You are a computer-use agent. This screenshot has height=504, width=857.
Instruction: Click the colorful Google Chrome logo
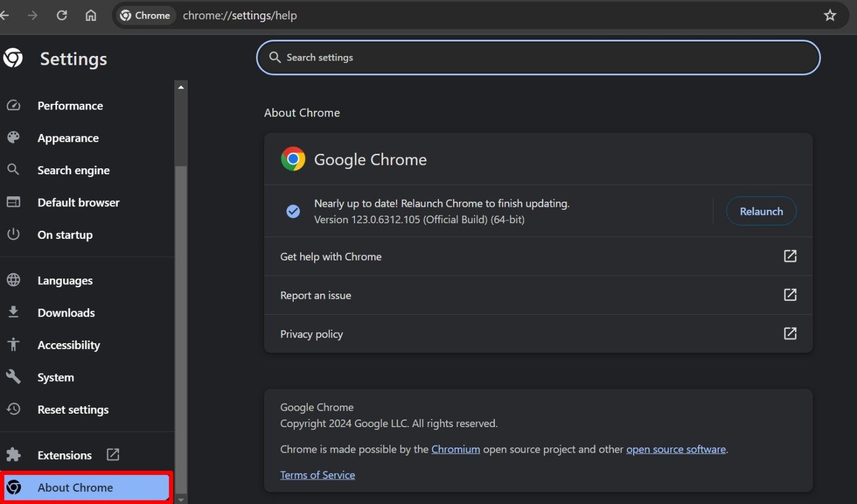pos(293,158)
